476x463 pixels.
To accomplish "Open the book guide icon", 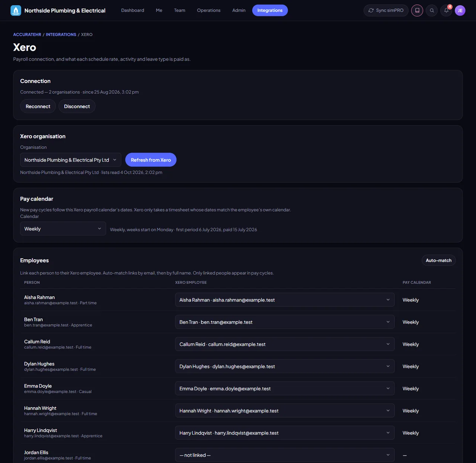I will pyautogui.click(x=417, y=10).
